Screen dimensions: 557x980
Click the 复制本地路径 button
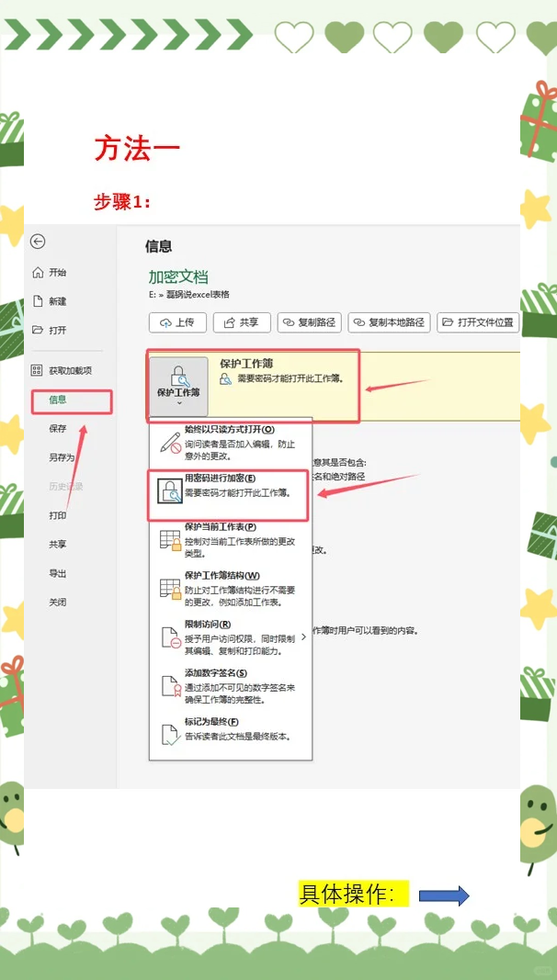click(x=389, y=322)
